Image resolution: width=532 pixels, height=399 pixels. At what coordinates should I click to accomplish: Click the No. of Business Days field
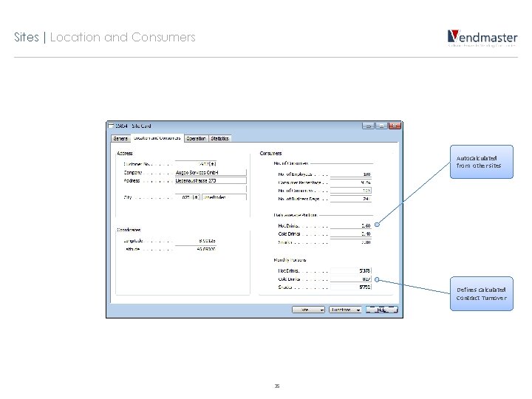[x=351, y=199]
